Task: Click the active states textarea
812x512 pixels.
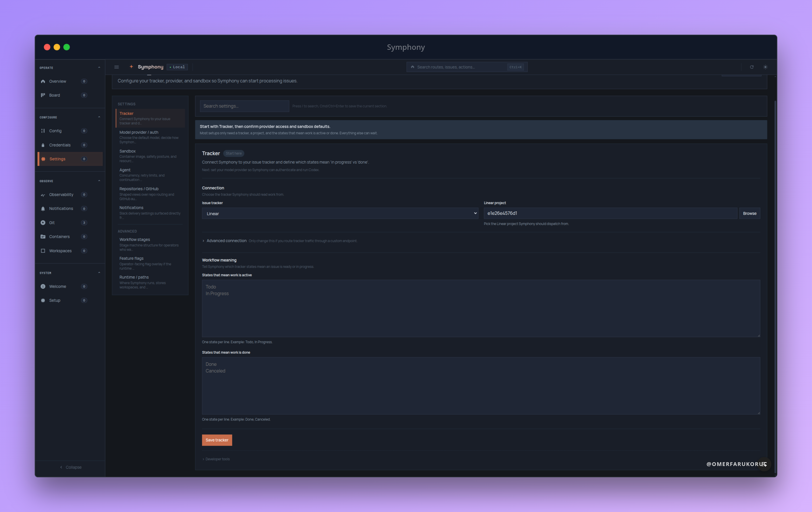Action: 481,308
